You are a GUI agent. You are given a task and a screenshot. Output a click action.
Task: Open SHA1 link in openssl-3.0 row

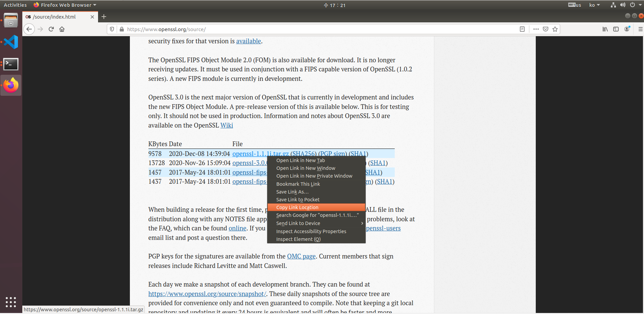point(378,163)
